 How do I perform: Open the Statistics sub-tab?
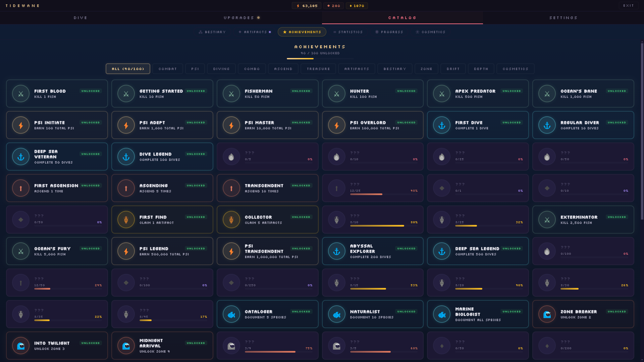[x=348, y=32]
